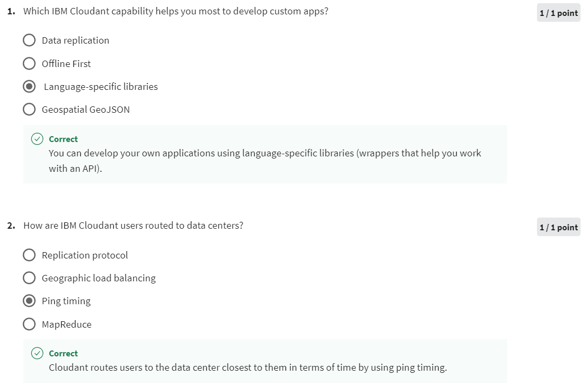Click the bold Correct label in question 1 feedback
Viewport: 588px width, 384px height.
coord(63,139)
